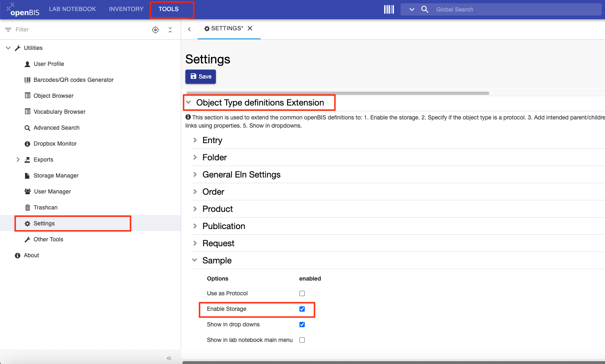605x364 pixels.
Task: Click the Advanced Search magnifier icon
Action: 27,128
